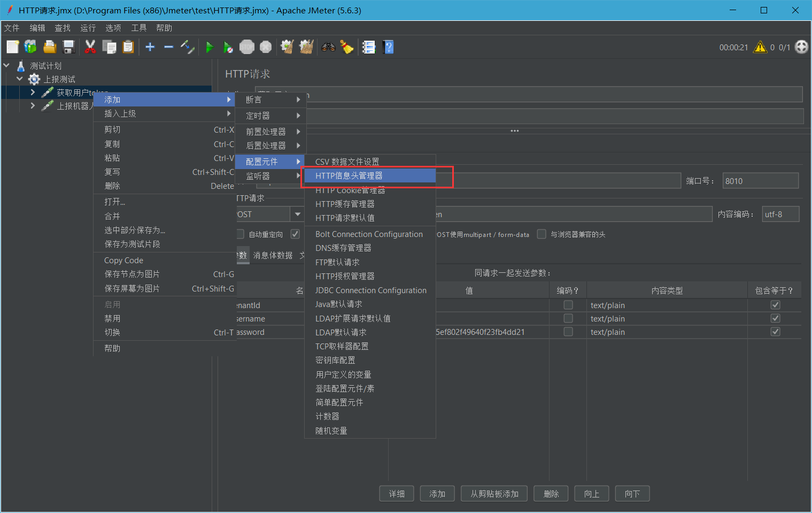Open the 后置处理器 submenu
The image size is (812, 513).
click(x=271, y=146)
